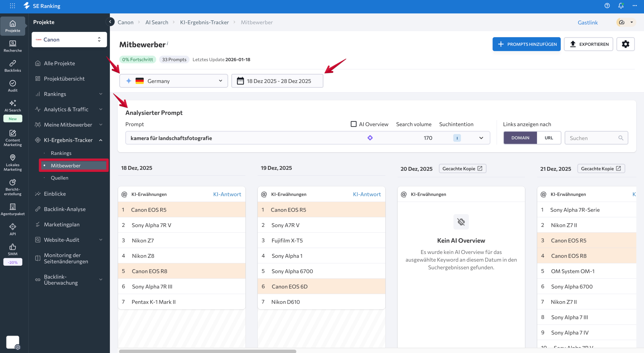Open the help question mark icon
The image size is (644, 353).
click(x=607, y=6)
